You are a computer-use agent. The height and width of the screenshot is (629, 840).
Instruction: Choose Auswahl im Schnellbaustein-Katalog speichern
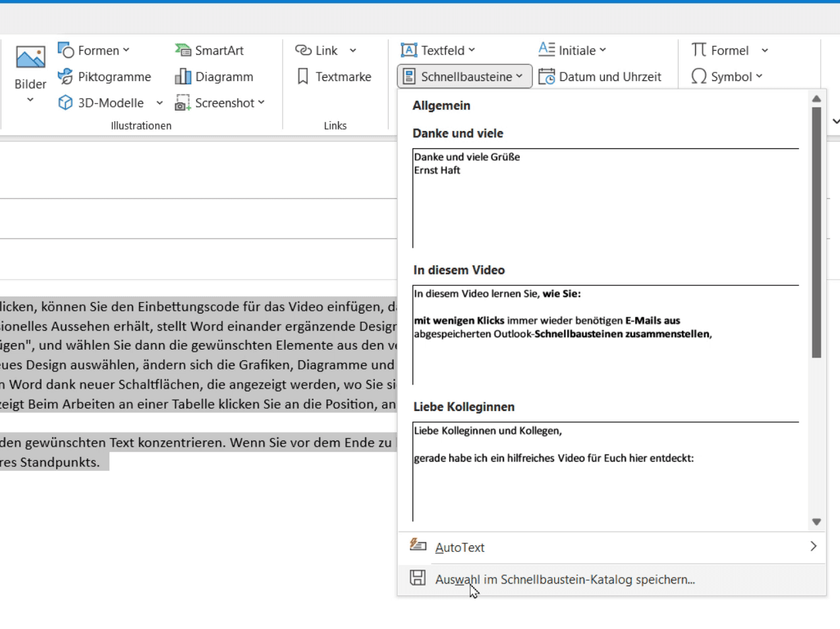coord(611,580)
